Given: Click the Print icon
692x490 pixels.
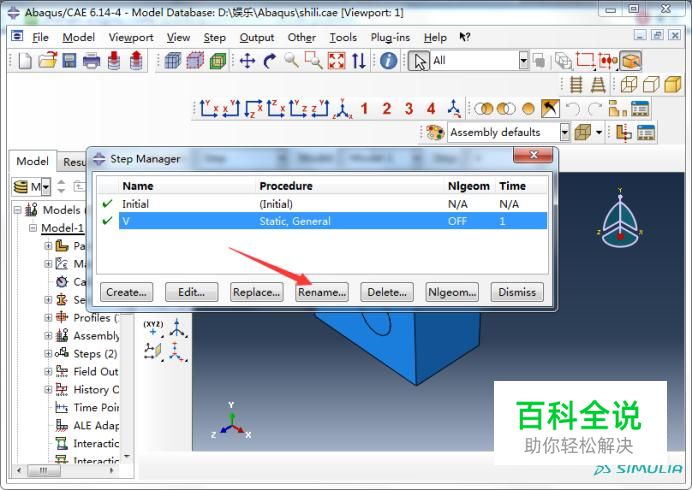Looking at the screenshot, I should (x=91, y=60).
